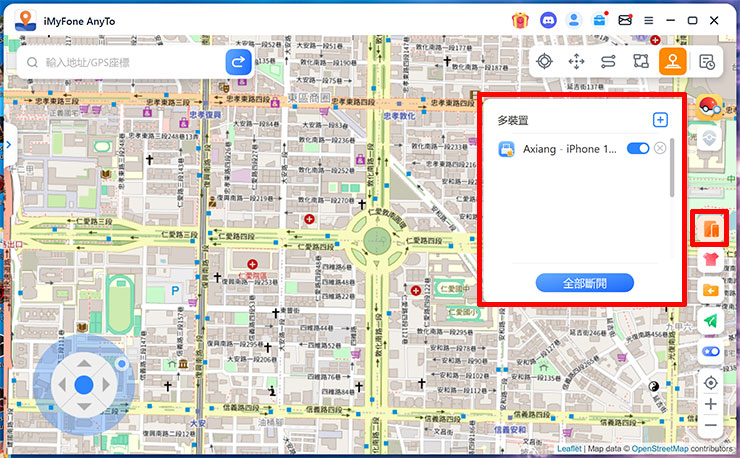Center map on current location crosshair
Viewport: 740px width, 458px height.
tap(710, 383)
